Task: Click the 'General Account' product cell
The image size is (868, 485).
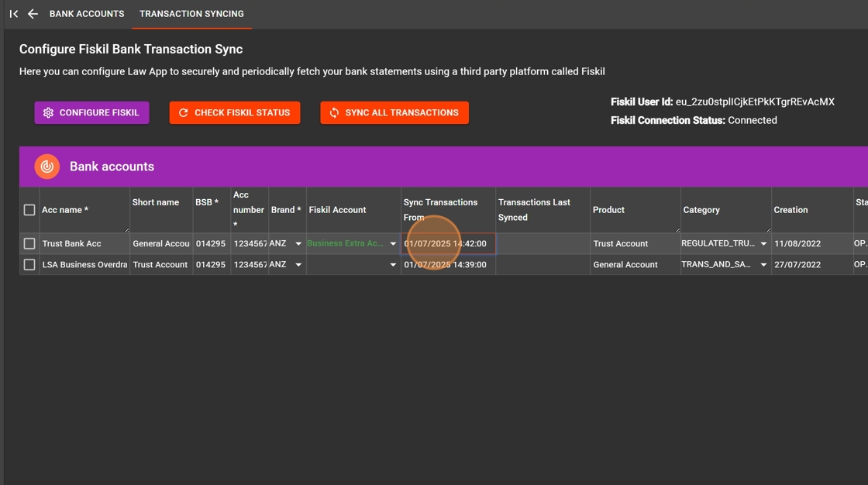Action: (635, 265)
